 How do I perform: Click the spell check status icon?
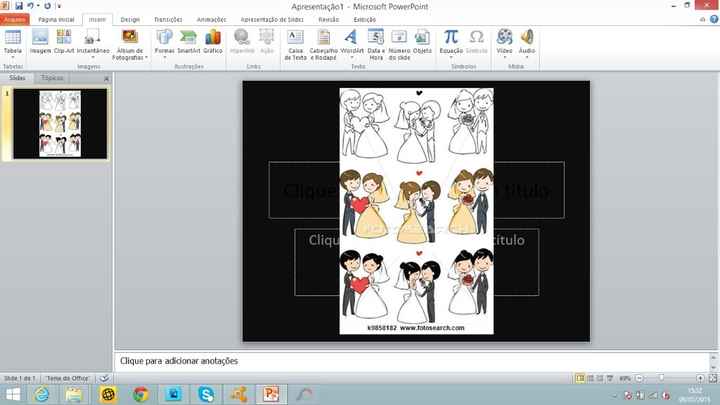(104, 378)
